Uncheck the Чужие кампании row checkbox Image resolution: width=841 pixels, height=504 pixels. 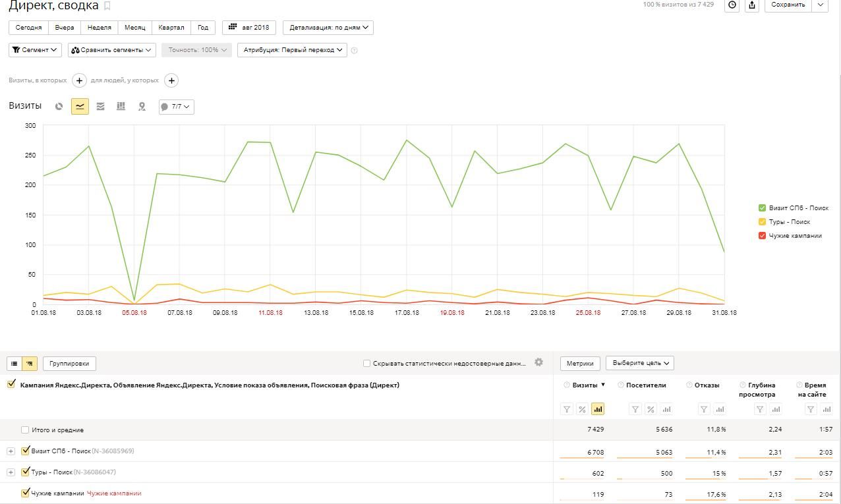click(26, 493)
